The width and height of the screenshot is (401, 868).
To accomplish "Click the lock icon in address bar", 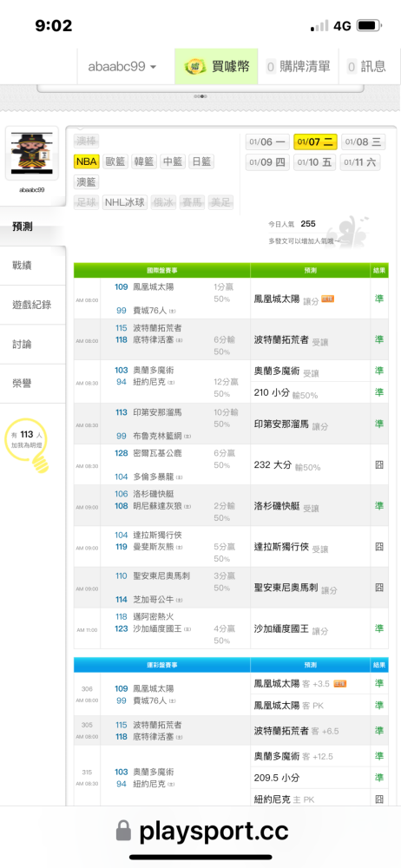I will (124, 832).
